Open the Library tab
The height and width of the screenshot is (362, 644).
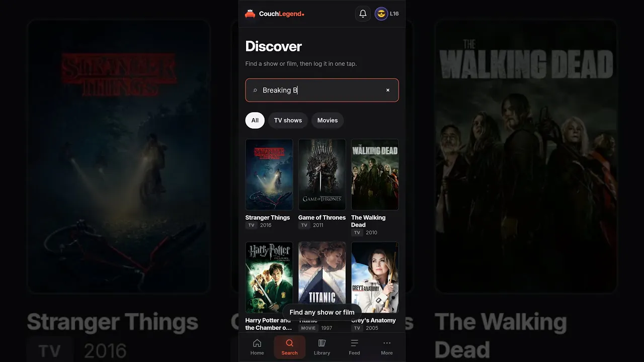point(322,347)
